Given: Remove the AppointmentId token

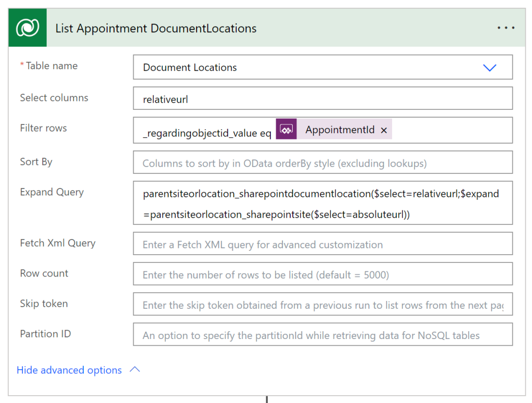Looking at the screenshot, I should [x=384, y=131].
